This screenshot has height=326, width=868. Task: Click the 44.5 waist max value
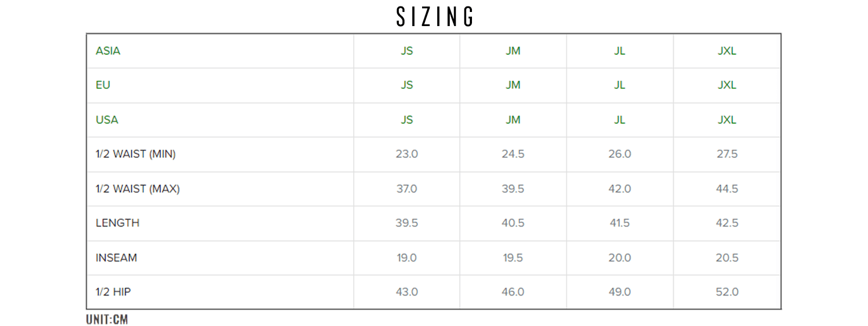[727, 189]
